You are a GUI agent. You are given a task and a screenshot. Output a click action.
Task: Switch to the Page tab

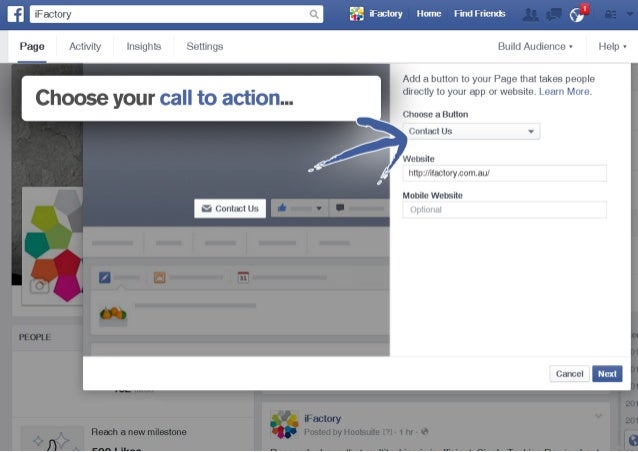[x=32, y=46]
